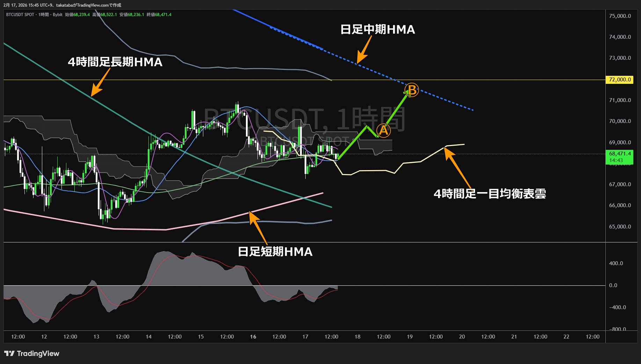
Task: Click the high price value 高値68,522.1
Action: [104, 15]
